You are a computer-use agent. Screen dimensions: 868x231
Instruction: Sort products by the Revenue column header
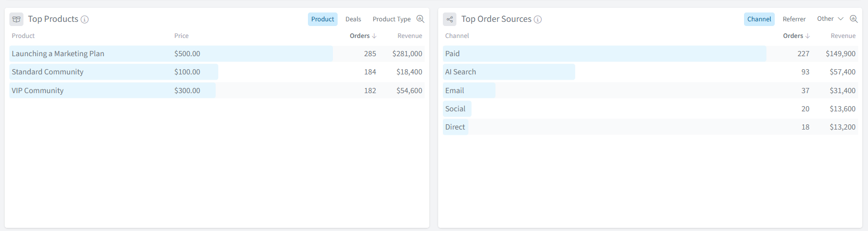pos(410,36)
